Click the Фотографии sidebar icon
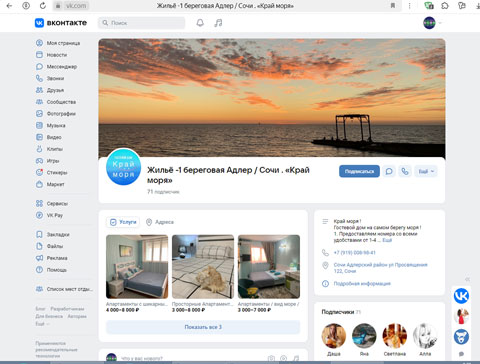This screenshot has height=364, width=480. (39, 114)
